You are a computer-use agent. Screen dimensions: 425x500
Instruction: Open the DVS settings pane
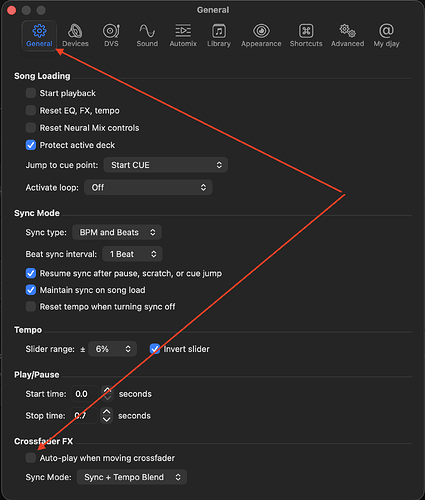(111, 35)
